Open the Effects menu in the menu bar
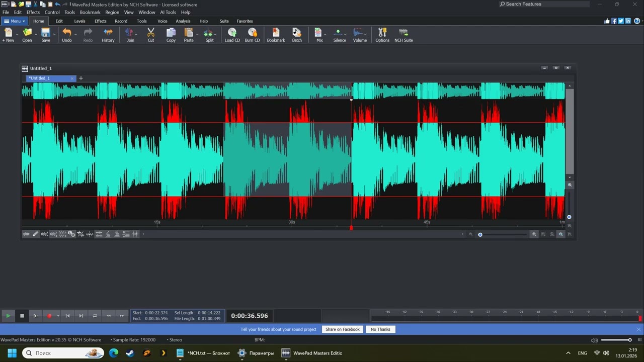 pos(33,12)
